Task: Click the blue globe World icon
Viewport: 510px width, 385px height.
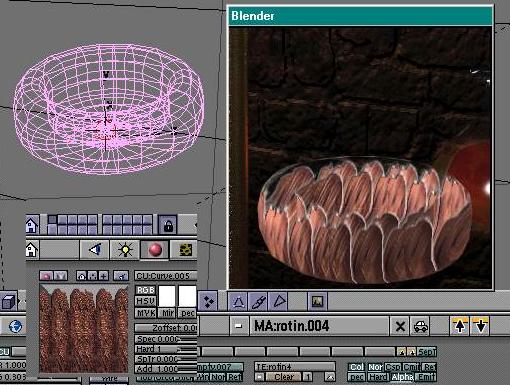Action: (x=15, y=326)
